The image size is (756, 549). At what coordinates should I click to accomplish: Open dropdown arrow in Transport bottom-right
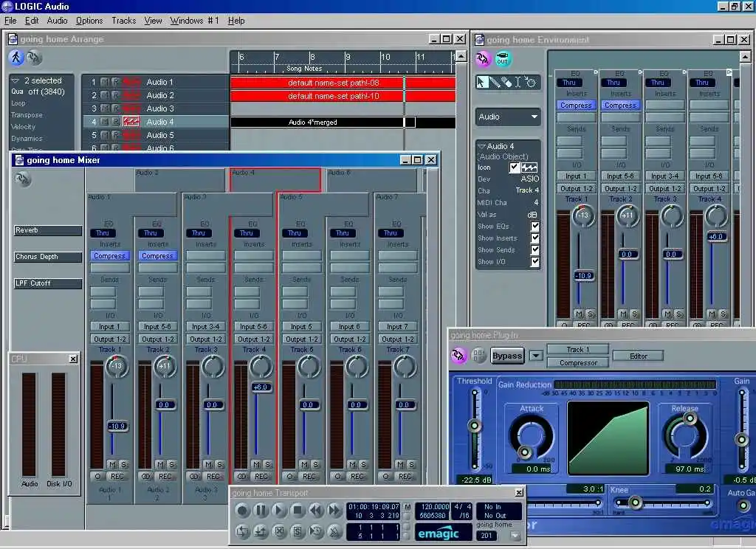(x=515, y=536)
